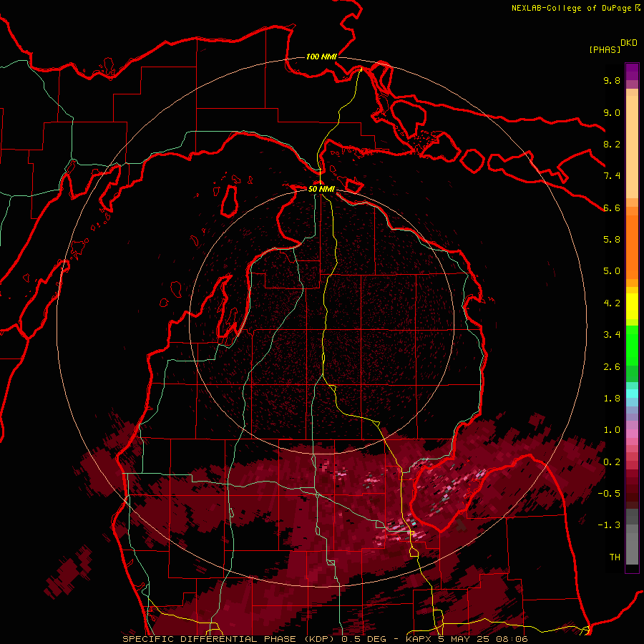Click the NEXLAB-College of DuPage label

coord(571,8)
